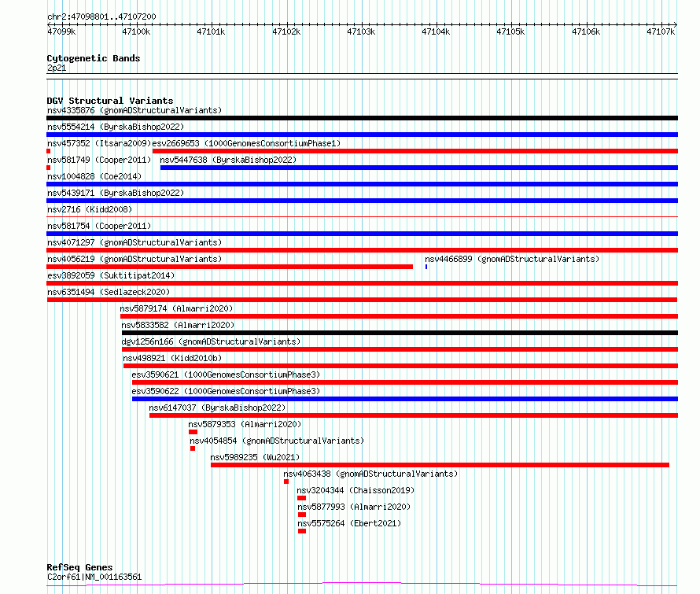Click the short red bar under nsv5879353
Screen dimensions: 700x594
pos(193,432)
